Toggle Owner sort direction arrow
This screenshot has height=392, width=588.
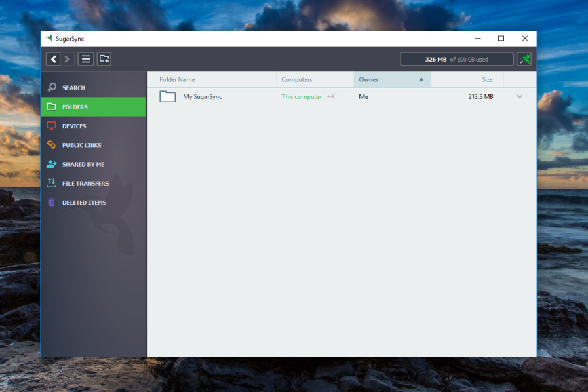coord(421,79)
